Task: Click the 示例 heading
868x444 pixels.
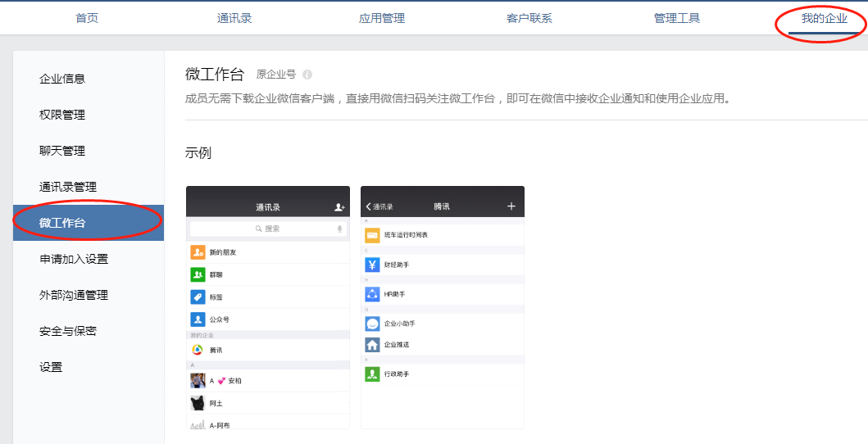Action: tap(198, 152)
